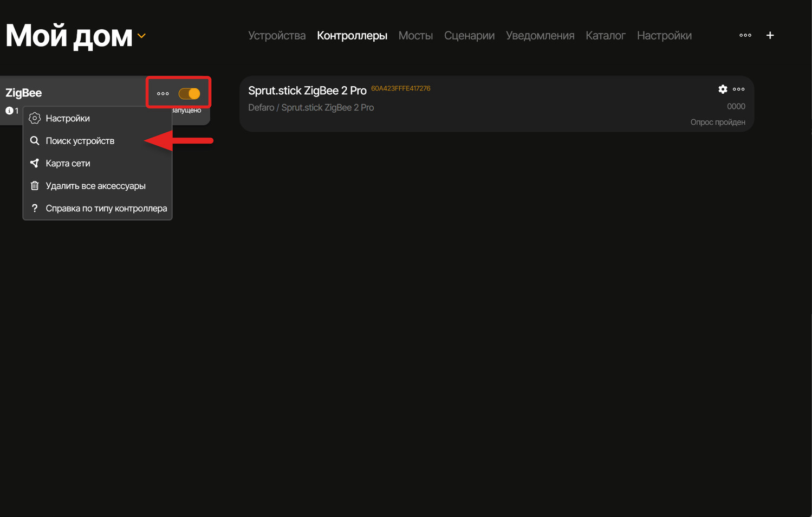Viewport: 812px width, 517px height.
Task: Toggle the ZigBee controller power switch
Action: [191, 93]
